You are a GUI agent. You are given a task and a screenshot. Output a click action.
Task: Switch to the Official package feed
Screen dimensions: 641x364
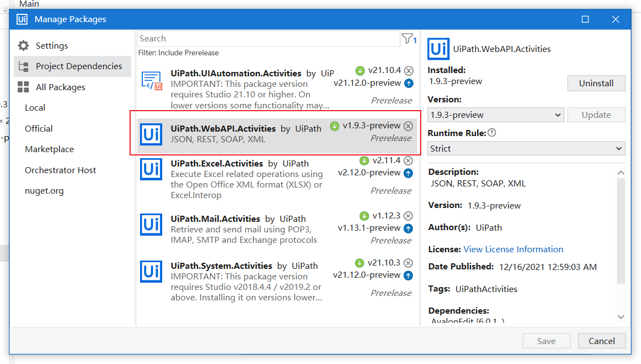coord(38,128)
